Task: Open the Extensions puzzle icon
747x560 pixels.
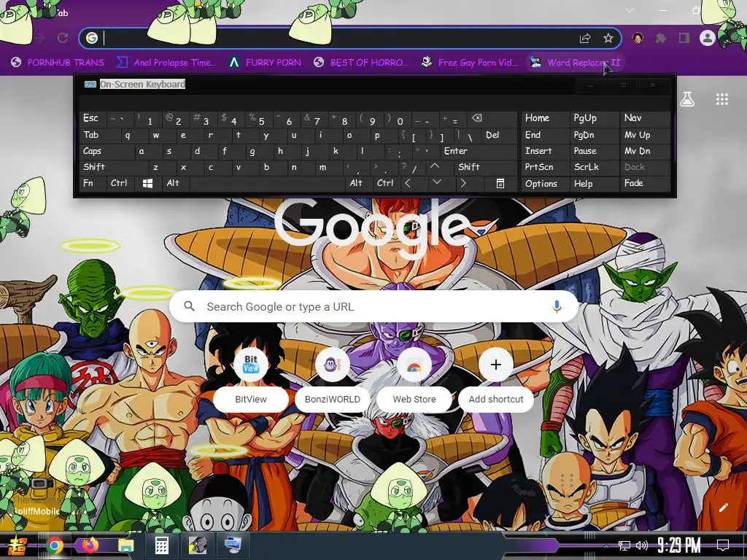Action: (x=661, y=38)
